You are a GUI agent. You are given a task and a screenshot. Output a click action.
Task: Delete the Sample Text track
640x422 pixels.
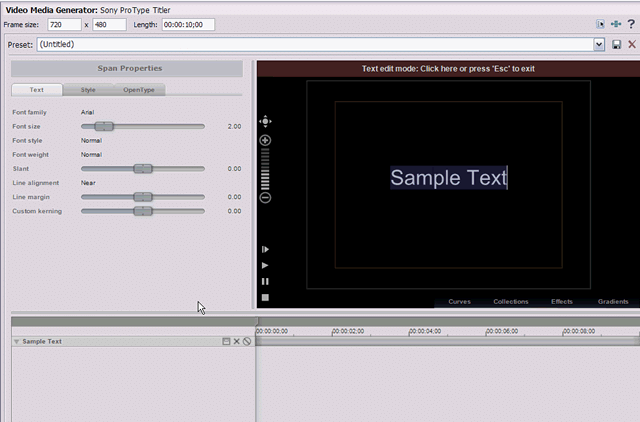point(236,341)
